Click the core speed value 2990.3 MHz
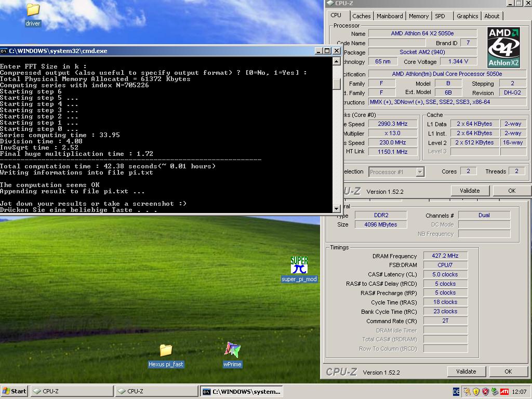The width and height of the screenshot is (532, 399). click(393, 124)
